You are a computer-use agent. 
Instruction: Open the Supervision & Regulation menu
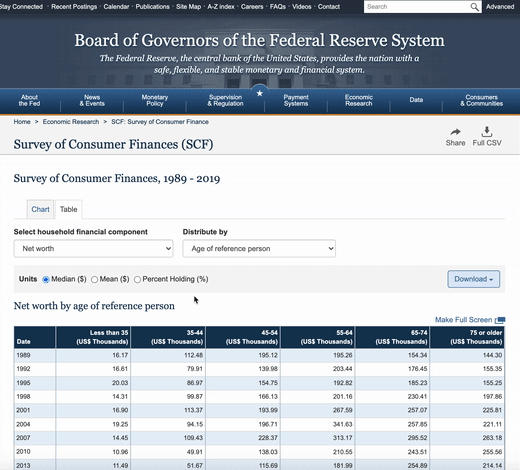tap(225, 100)
